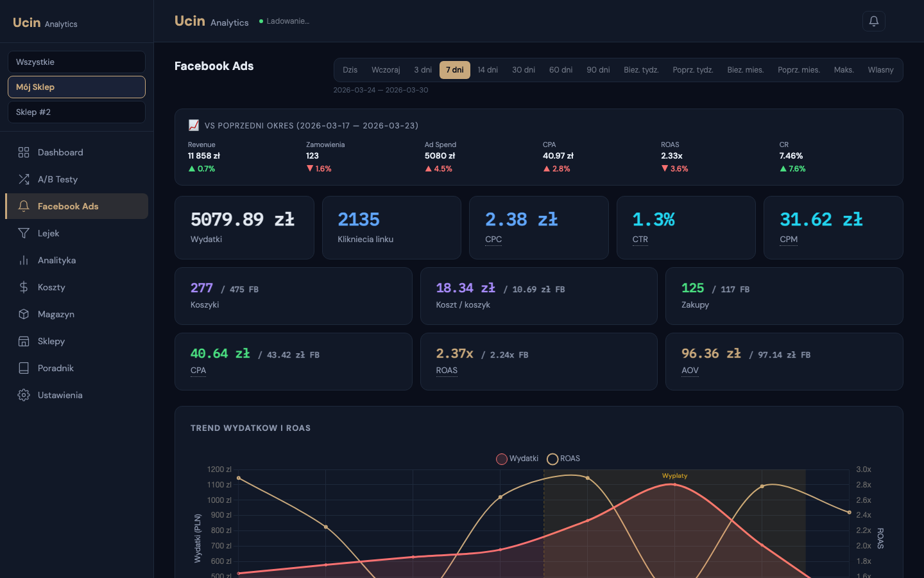Click the CTR label under 1.3%
924x578 pixels.
point(640,240)
